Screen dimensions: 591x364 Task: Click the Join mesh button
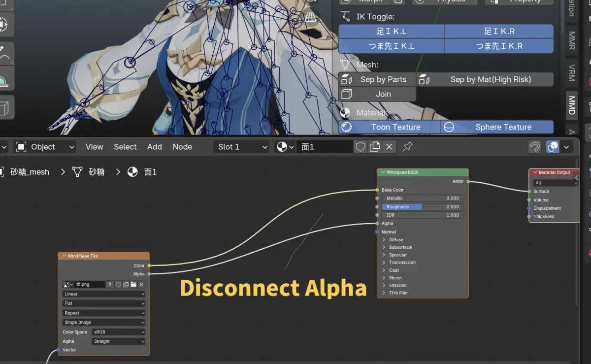coord(377,94)
